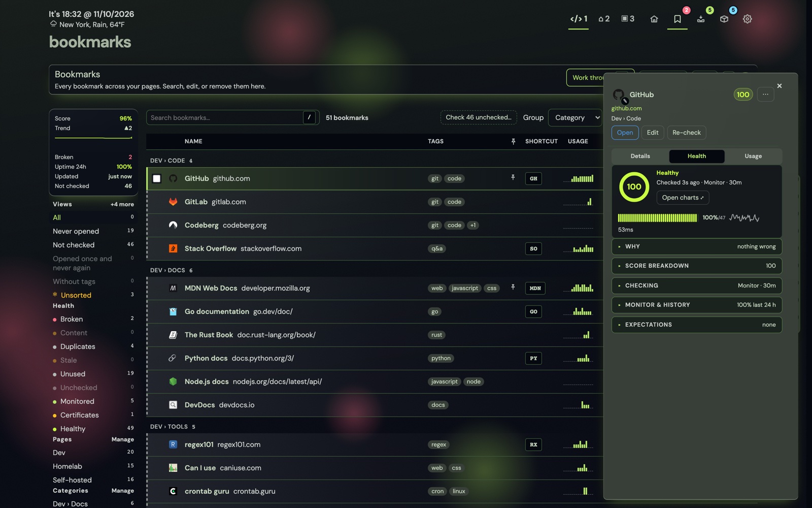Click Check 46 unchecked button
The height and width of the screenshot is (508, 812).
point(479,117)
